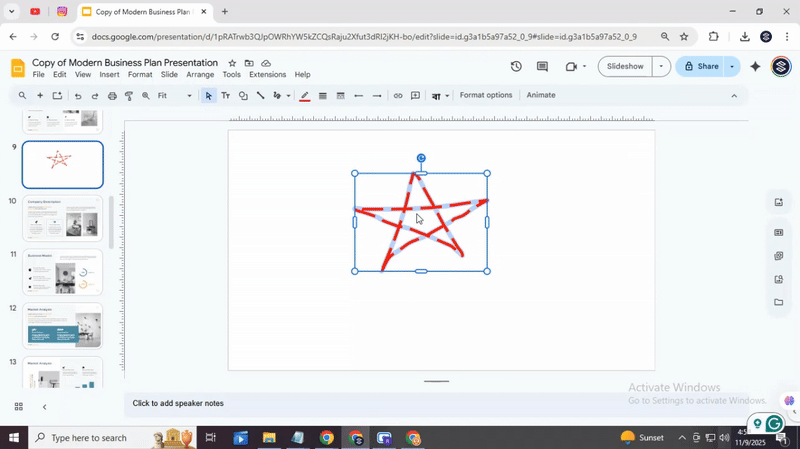Click the Animate button
The height and width of the screenshot is (449, 800).
point(541,96)
